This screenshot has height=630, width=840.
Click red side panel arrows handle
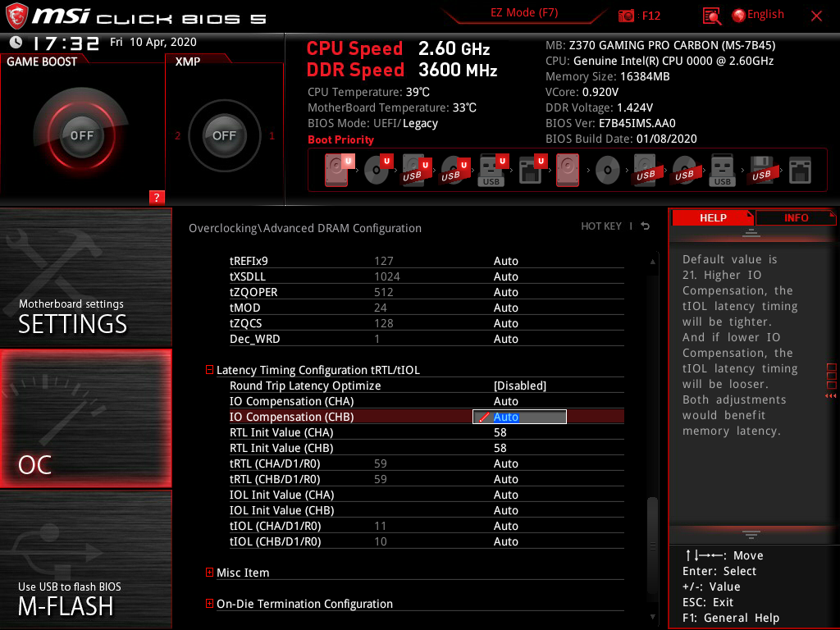click(x=831, y=395)
